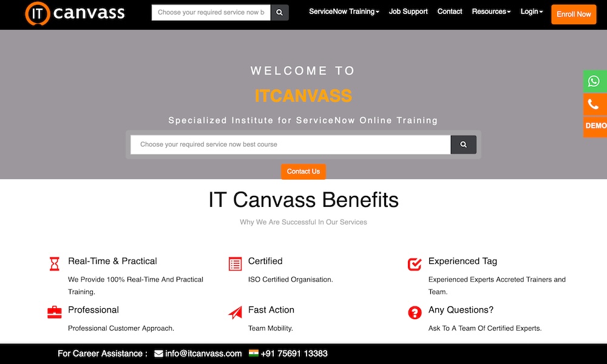Click the IT Canvass logo
This screenshot has width=607, height=364.
pos(75,13)
